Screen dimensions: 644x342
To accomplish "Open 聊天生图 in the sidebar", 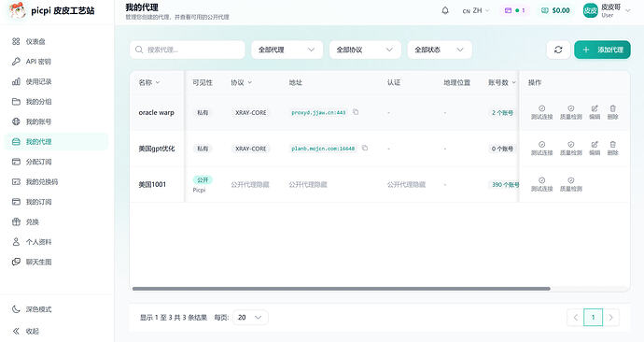I will [x=57, y=262].
